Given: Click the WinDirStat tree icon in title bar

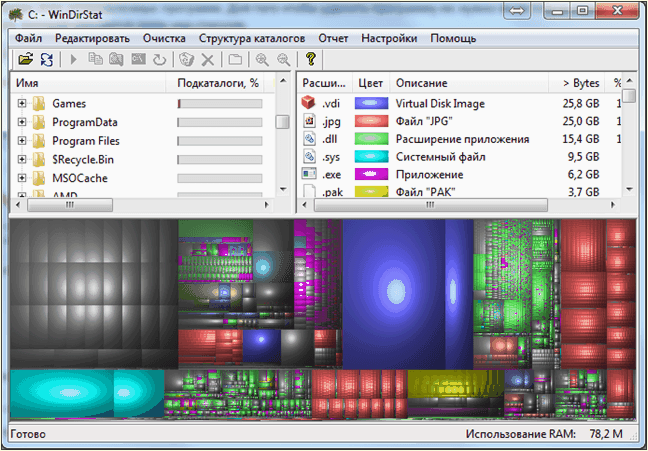Looking at the screenshot, I should (15, 14).
